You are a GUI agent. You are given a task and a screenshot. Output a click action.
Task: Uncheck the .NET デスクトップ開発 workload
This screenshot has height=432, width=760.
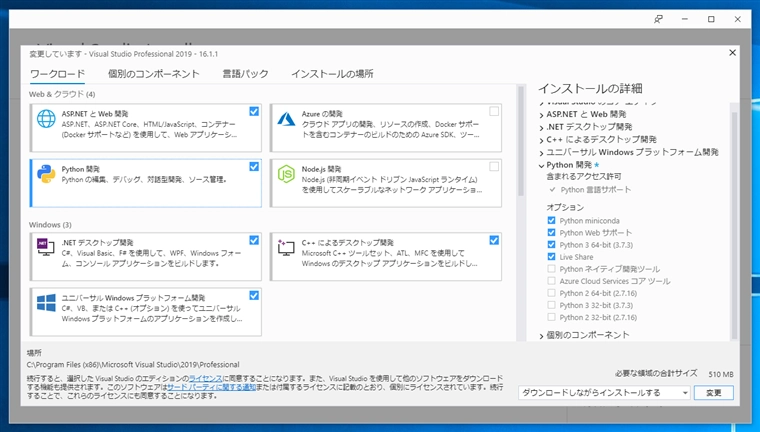coord(254,240)
